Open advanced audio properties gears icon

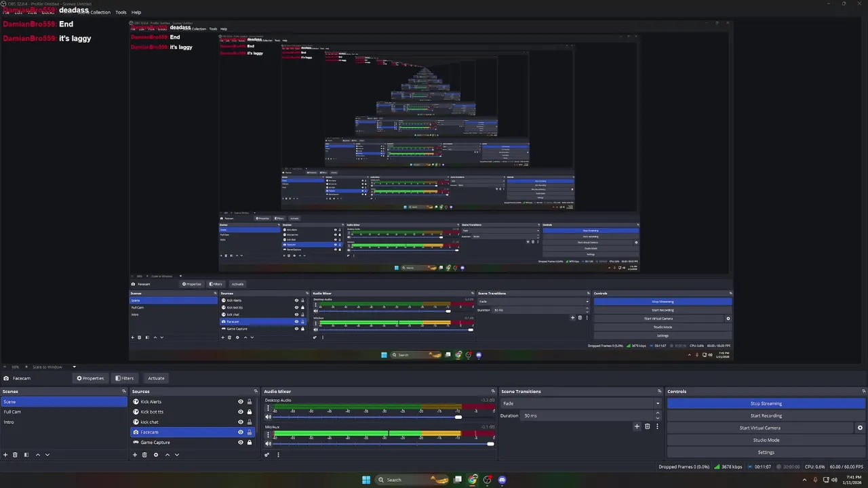(x=267, y=455)
